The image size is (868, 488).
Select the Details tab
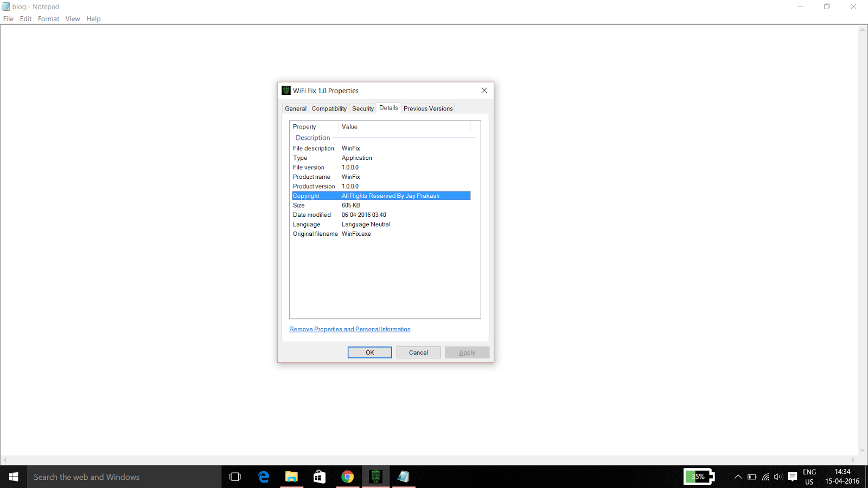tap(389, 108)
